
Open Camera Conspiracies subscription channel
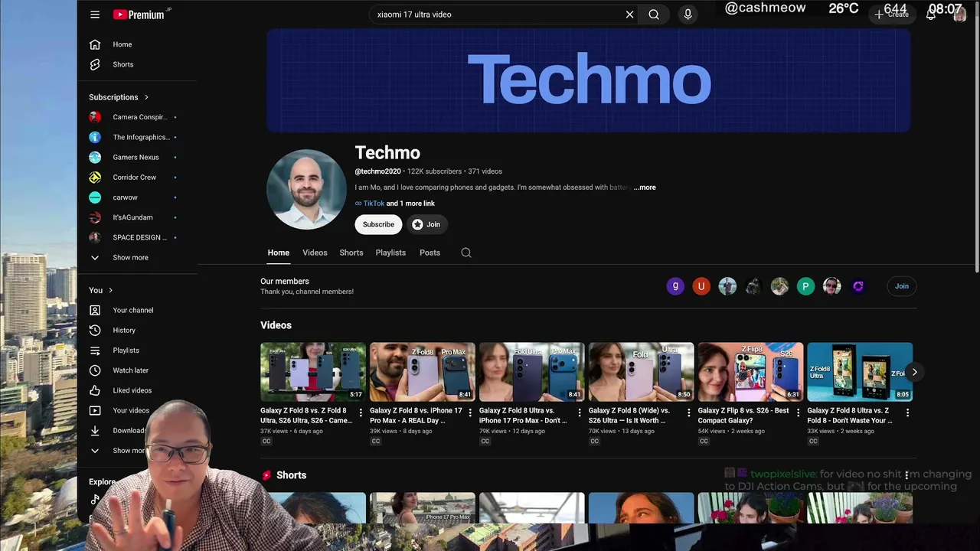[138, 117]
